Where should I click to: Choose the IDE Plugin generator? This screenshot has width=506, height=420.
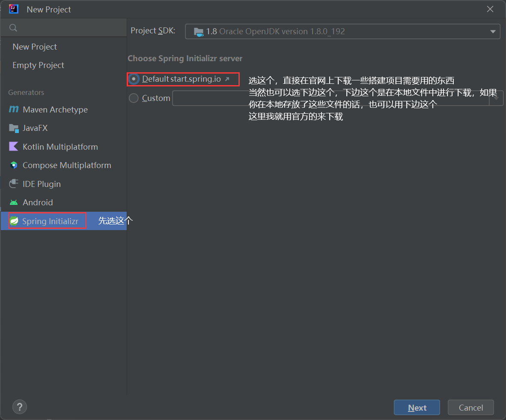pyautogui.click(x=64, y=184)
